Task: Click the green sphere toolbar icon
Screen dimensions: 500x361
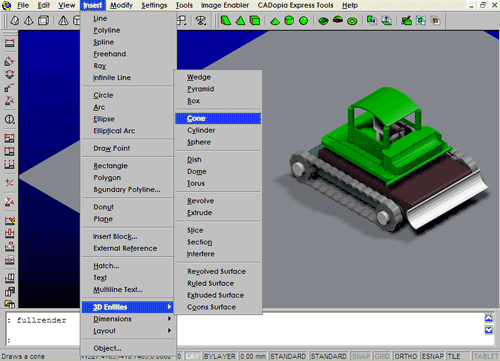Action: coord(303,21)
